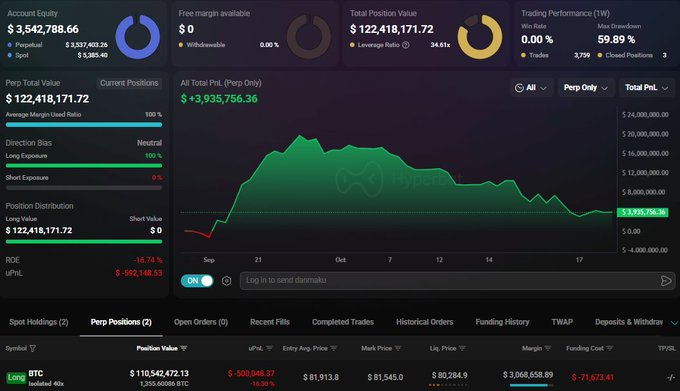Sort by uPnL column icon

[x=269, y=348]
